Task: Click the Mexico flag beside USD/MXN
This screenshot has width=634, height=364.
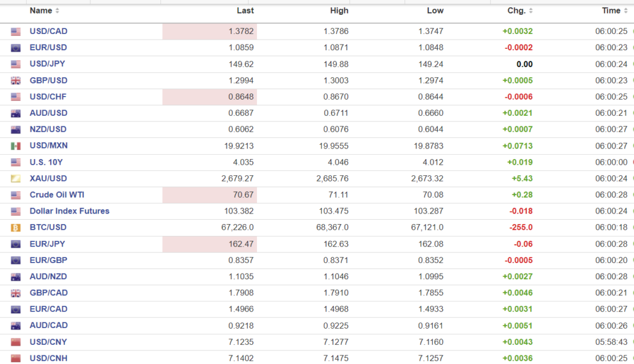Action: tap(16, 146)
